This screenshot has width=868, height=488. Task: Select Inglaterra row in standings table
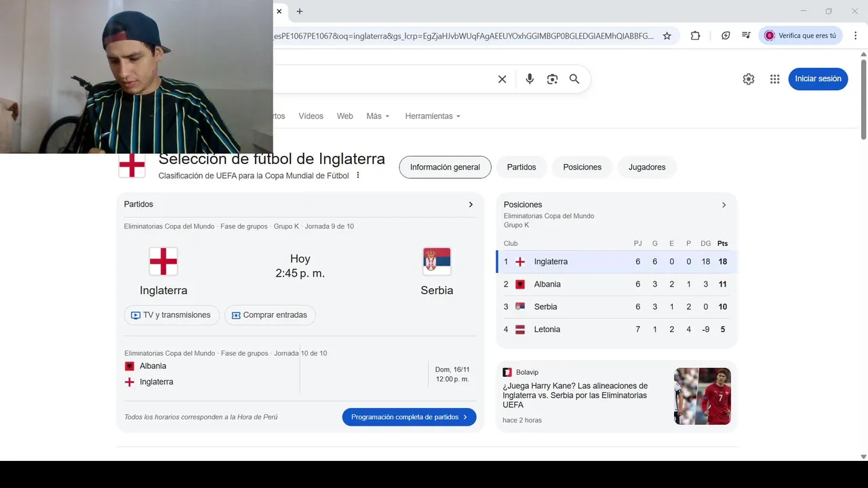coord(616,262)
